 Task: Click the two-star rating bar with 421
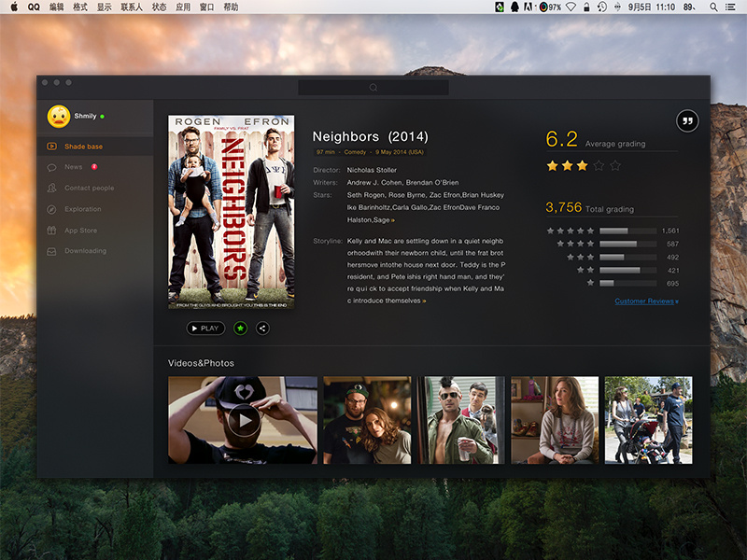[627, 271]
